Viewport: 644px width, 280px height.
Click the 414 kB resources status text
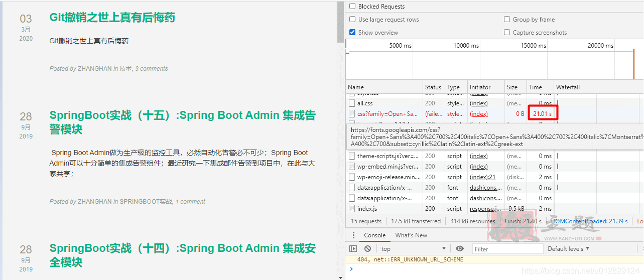tap(473, 221)
